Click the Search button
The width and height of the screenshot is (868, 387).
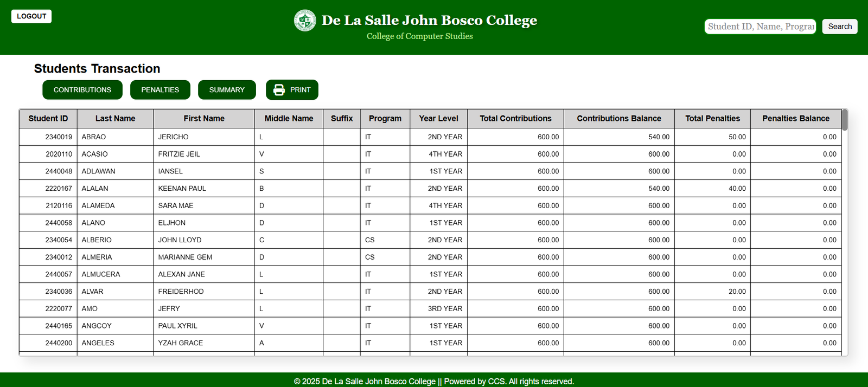(839, 27)
